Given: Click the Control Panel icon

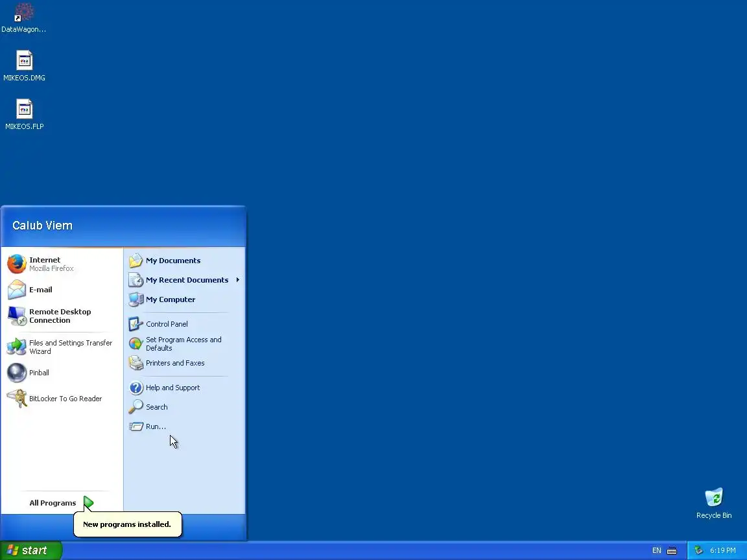Looking at the screenshot, I should pyautogui.click(x=136, y=324).
